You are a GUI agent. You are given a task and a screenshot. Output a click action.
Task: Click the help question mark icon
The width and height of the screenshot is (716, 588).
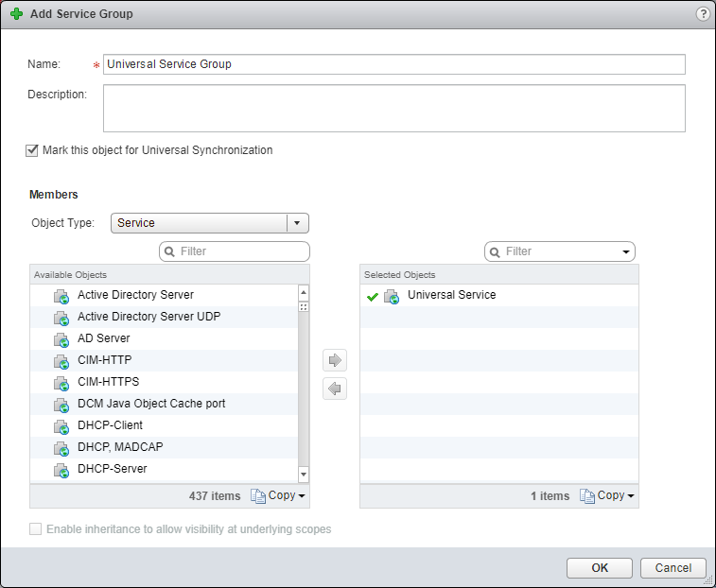point(703,14)
